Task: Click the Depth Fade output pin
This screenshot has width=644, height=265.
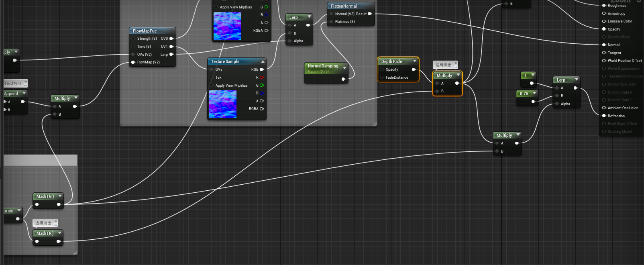Action: (x=414, y=69)
